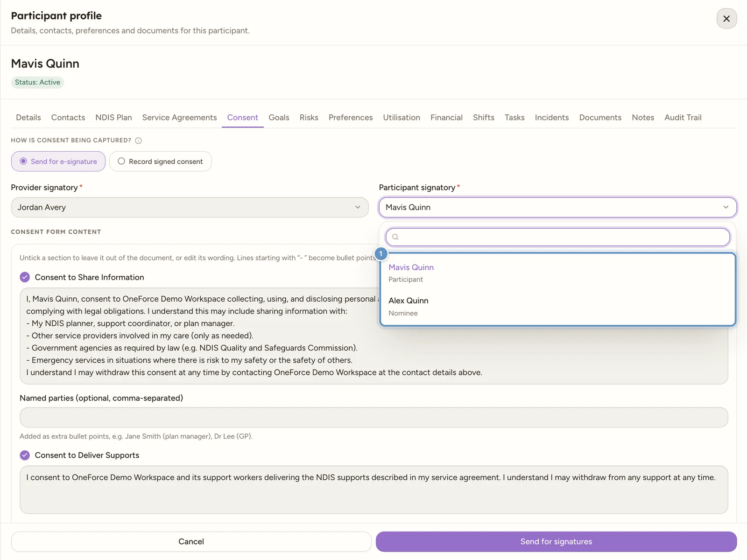Open the Tasks tab
747x560 pixels.
(x=514, y=118)
